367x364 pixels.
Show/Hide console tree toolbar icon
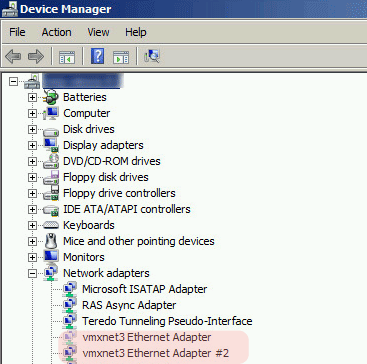click(x=67, y=57)
